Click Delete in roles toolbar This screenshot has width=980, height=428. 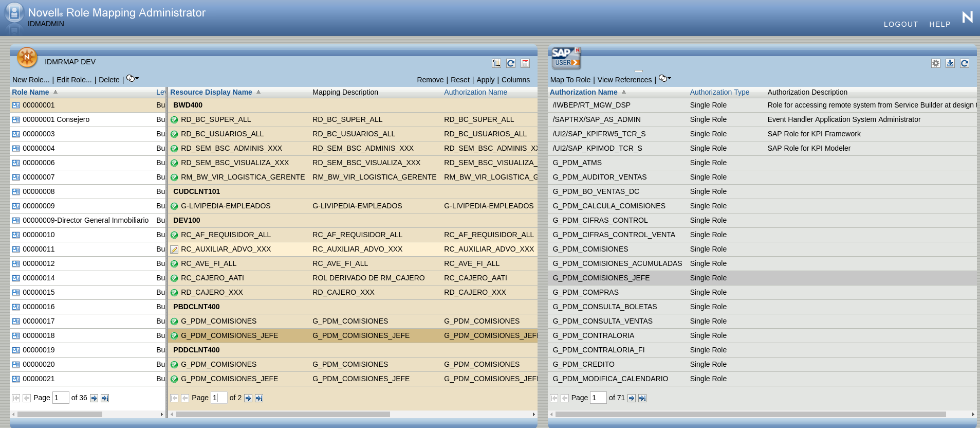109,80
